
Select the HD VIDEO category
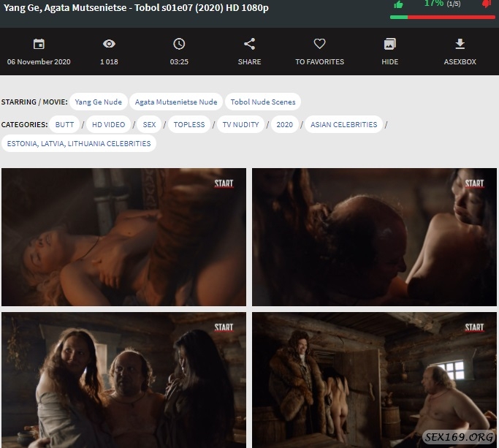(108, 124)
